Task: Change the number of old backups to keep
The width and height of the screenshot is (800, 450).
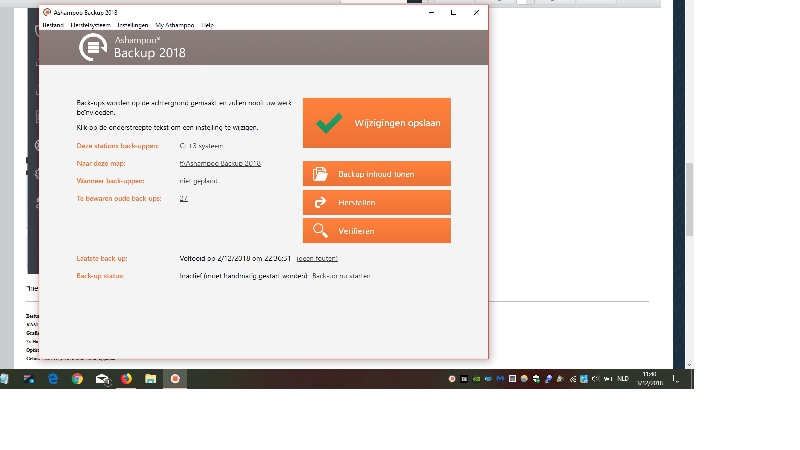Action: pyautogui.click(x=184, y=198)
